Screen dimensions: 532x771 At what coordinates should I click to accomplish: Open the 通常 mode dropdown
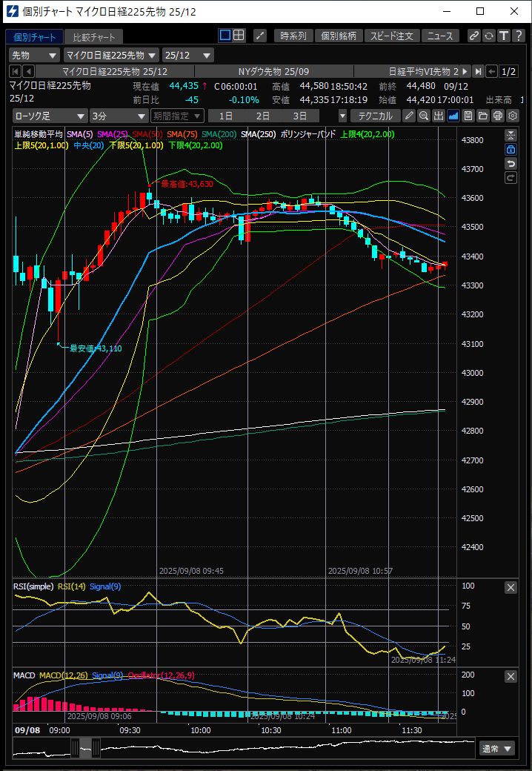pyautogui.click(x=497, y=749)
